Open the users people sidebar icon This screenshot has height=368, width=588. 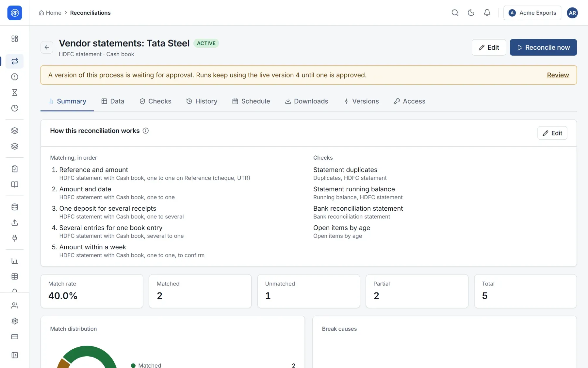pyautogui.click(x=14, y=306)
